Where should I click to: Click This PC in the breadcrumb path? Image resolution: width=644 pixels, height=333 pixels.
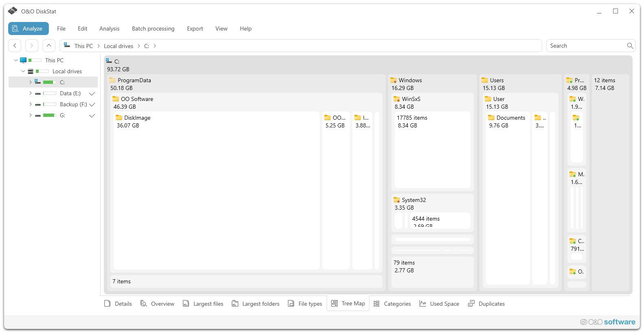pyautogui.click(x=84, y=46)
